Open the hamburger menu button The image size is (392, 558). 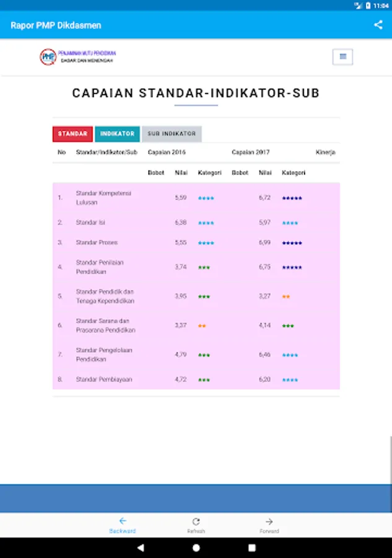pyautogui.click(x=342, y=57)
